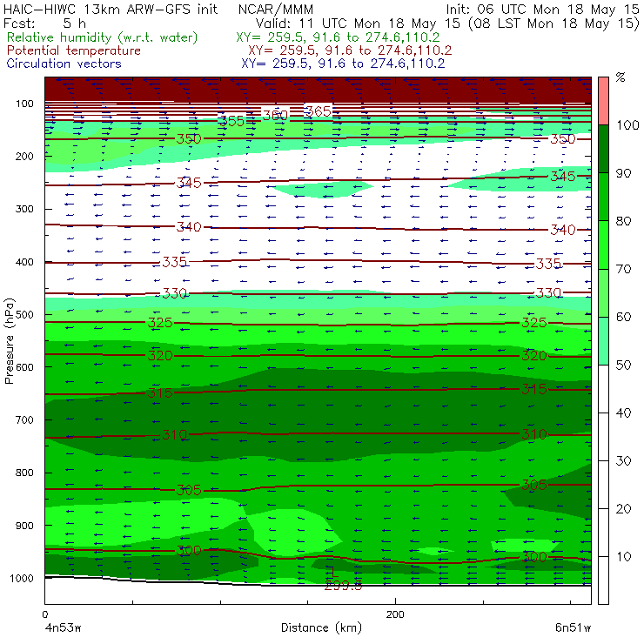The width and height of the screenshot is (644, 644).
Task: Click the right '345' contour label
Action: tap(563, 176)
